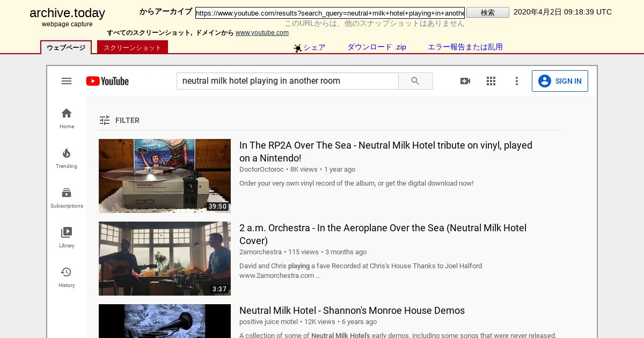
Task: Open the DoctorOctoroc channel
Action: tap(261, 170)
